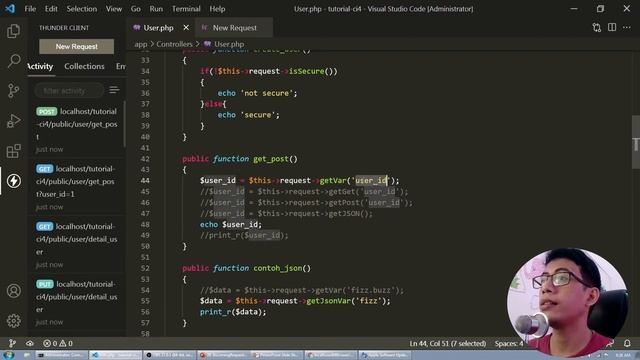Open the View menu
640x360 pixels.
(113, 9)
